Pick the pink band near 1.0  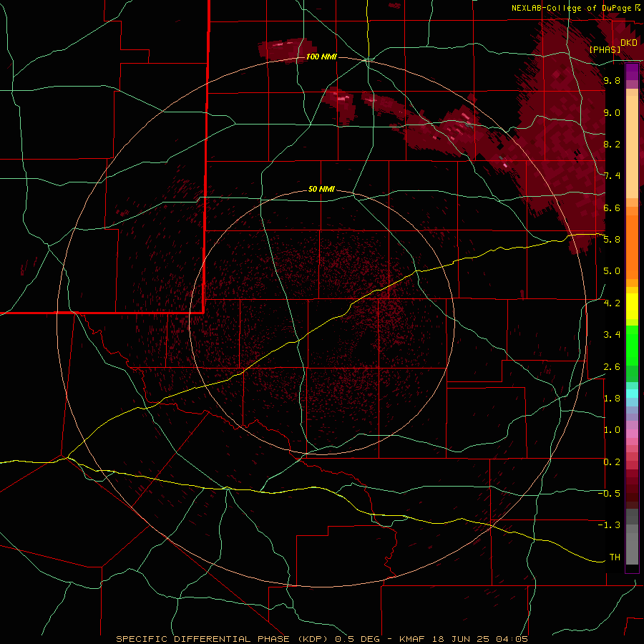point(632,434)
